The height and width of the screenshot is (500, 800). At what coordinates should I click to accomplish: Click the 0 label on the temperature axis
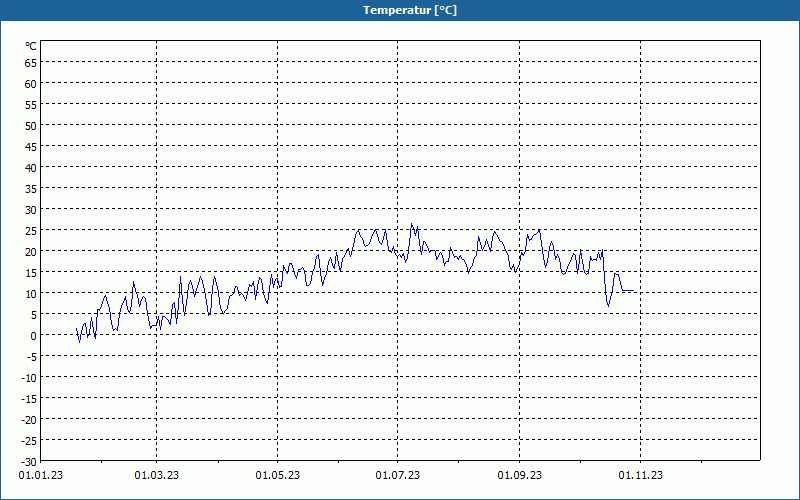[34, 335]
